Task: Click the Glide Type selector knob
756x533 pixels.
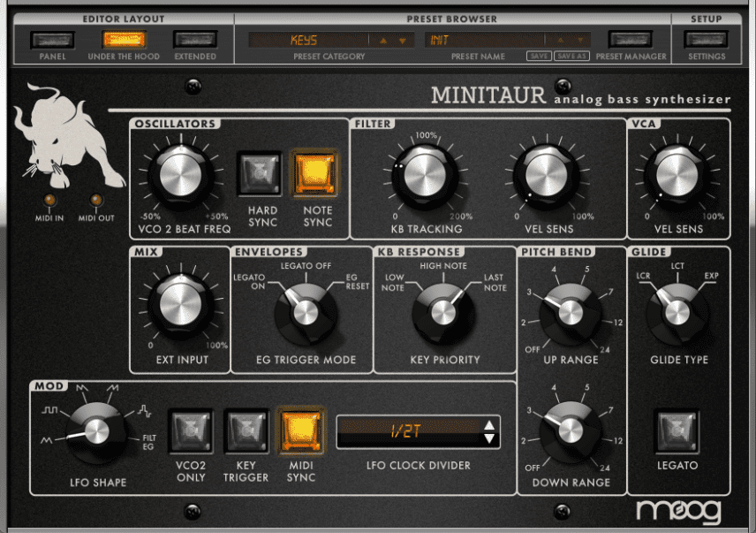Action: pyautogui.click(x=677, y=314)
